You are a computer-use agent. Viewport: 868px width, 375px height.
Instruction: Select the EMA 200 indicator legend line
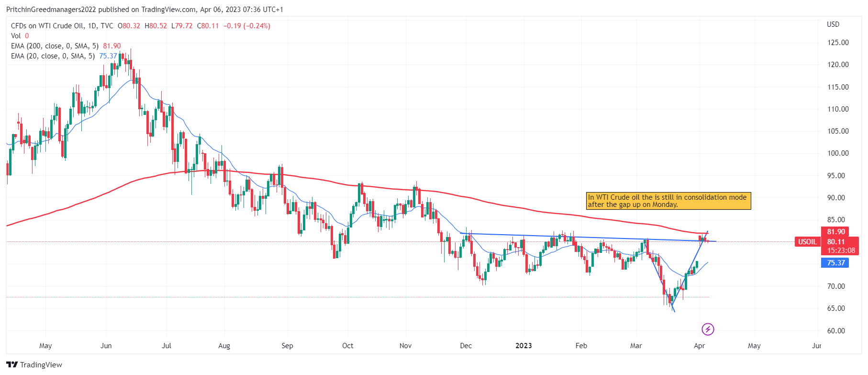pos(66,46)
